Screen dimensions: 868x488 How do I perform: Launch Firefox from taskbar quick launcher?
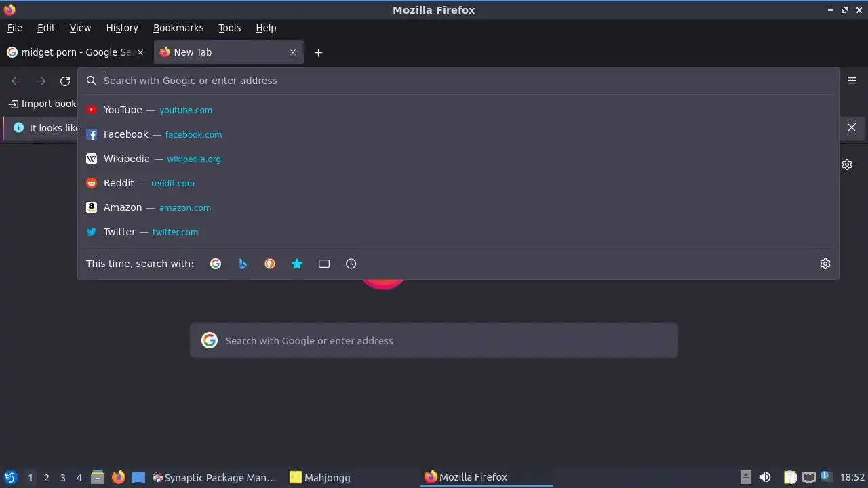click(118, 477)
